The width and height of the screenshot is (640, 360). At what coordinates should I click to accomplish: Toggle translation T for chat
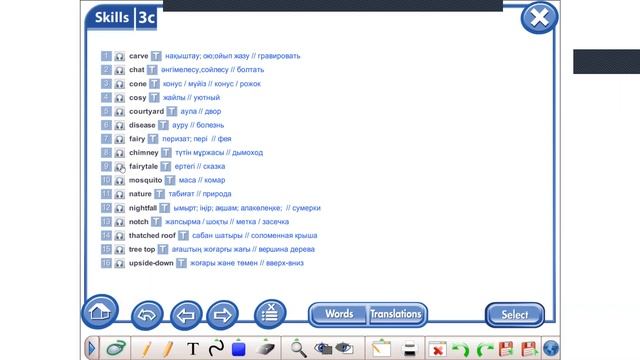point(152,70)
